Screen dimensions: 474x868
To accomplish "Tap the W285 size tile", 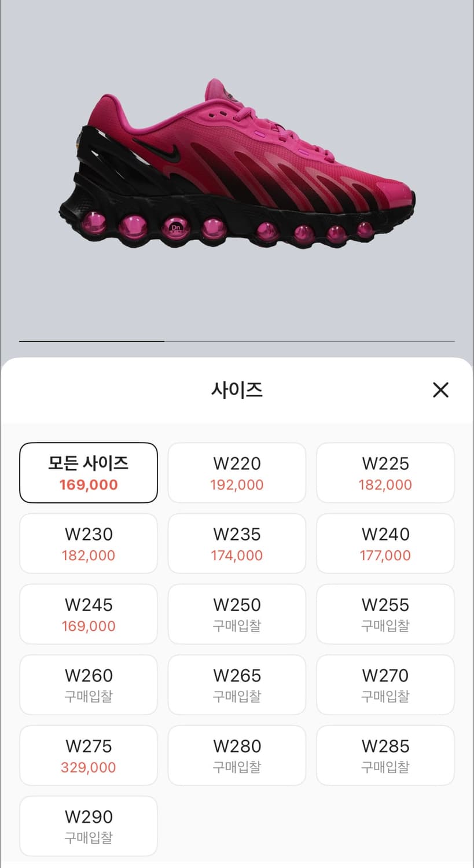I will click(x=385, y=755).
